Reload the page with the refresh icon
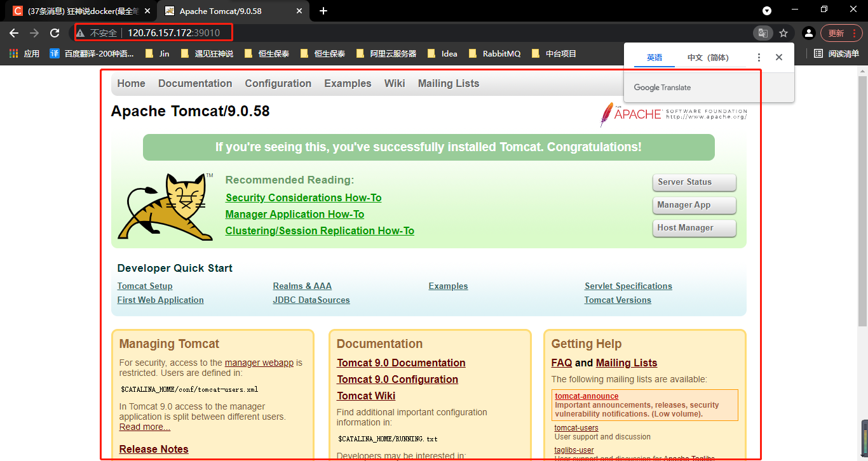 pos(55,33)
